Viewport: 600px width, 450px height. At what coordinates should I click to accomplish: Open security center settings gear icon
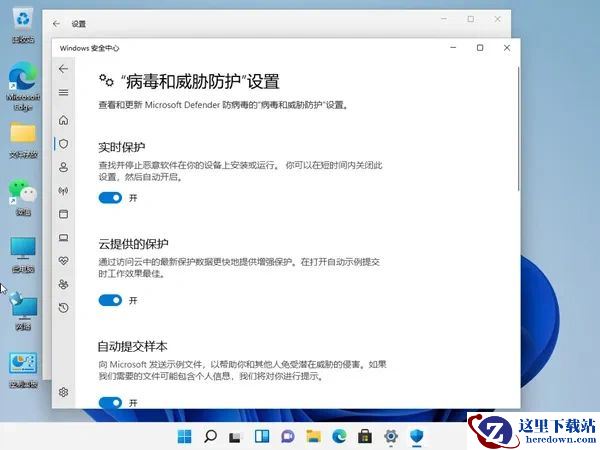pos(64,392)
